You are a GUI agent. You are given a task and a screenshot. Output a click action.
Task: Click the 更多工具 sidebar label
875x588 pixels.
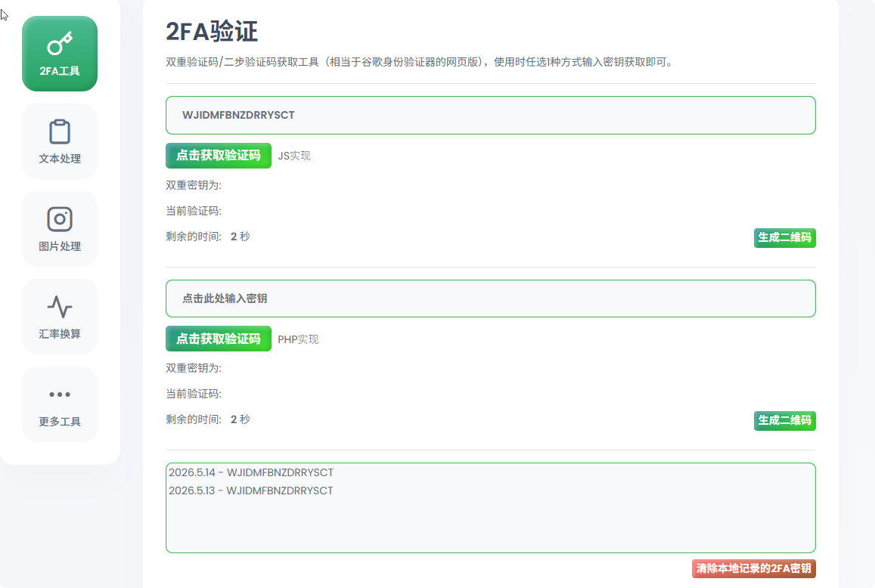pyautogui.click(x=60, y=422)
